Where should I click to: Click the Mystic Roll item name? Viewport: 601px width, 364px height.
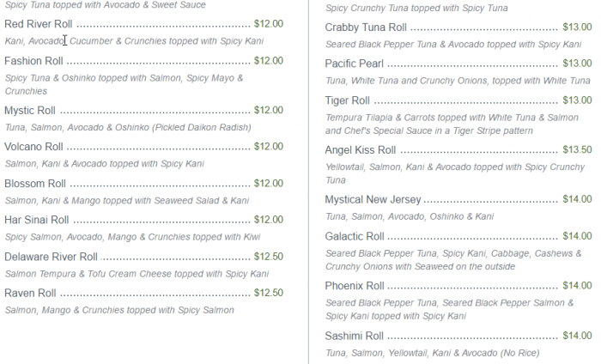click(x=30, y=111)
